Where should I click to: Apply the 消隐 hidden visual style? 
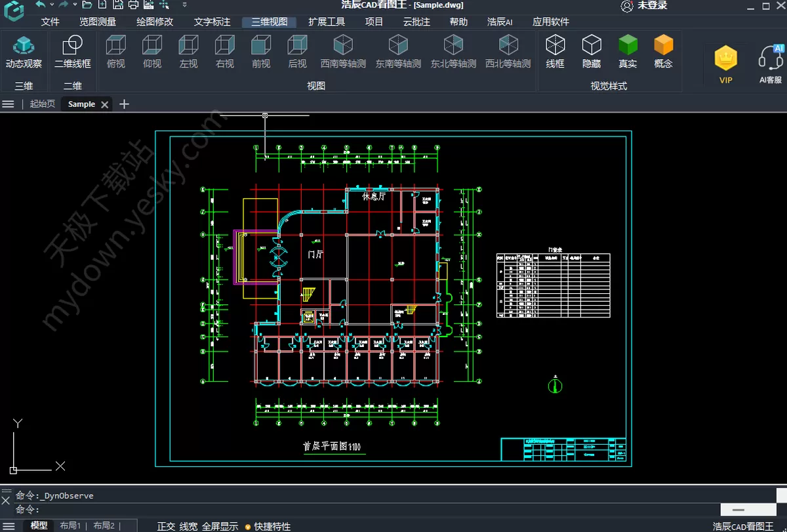tap(592, 52)
